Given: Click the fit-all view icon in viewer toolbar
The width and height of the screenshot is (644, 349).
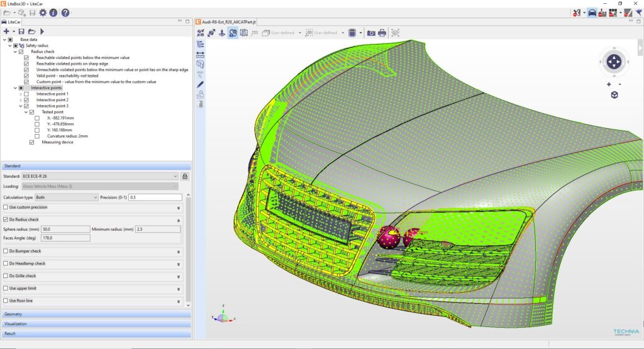Looking at the screenshot, I should tap(201, 33).
